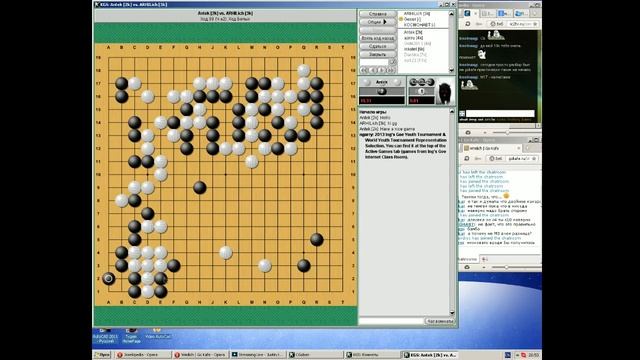Click the marked last-move stone at A2
This screenshot has height=360, width=640.
pyautogui.click(x=109, y=278)
